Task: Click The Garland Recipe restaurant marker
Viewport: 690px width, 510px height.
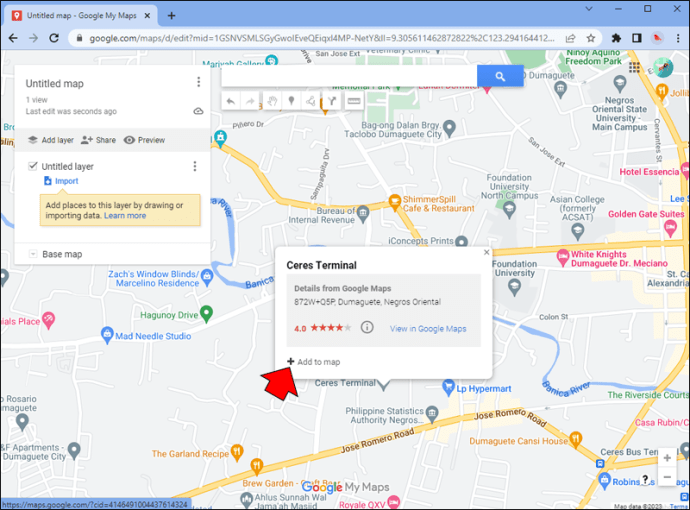Action: [237, 452]
